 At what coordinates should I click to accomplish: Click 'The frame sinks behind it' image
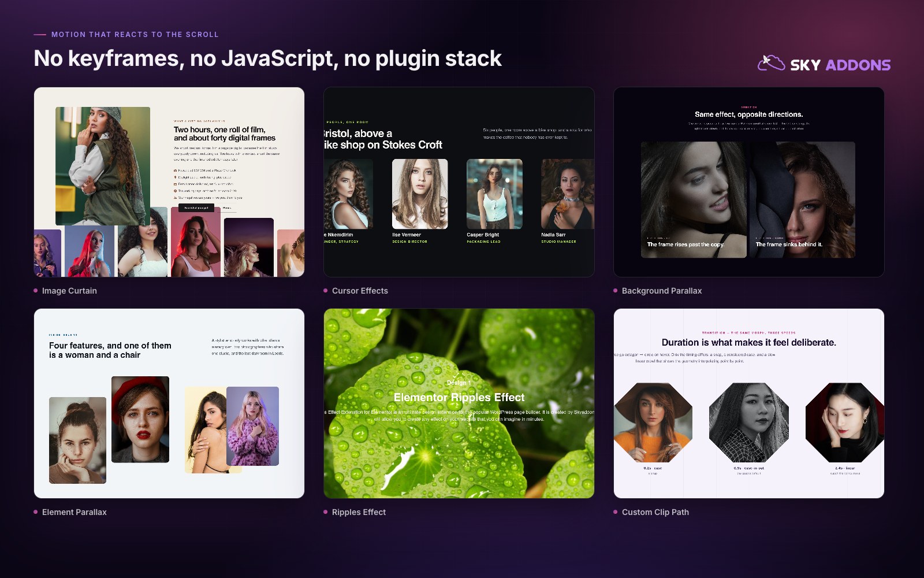(x=802, y=199)
